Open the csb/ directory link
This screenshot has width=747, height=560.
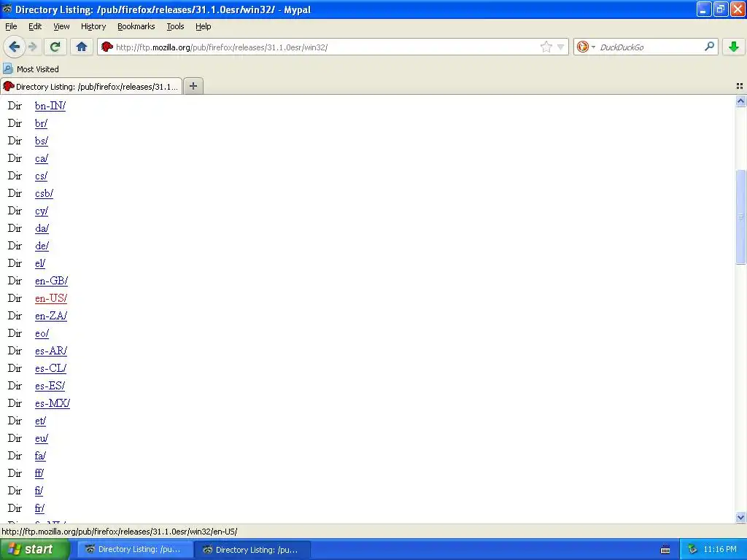tap(44, 193)
